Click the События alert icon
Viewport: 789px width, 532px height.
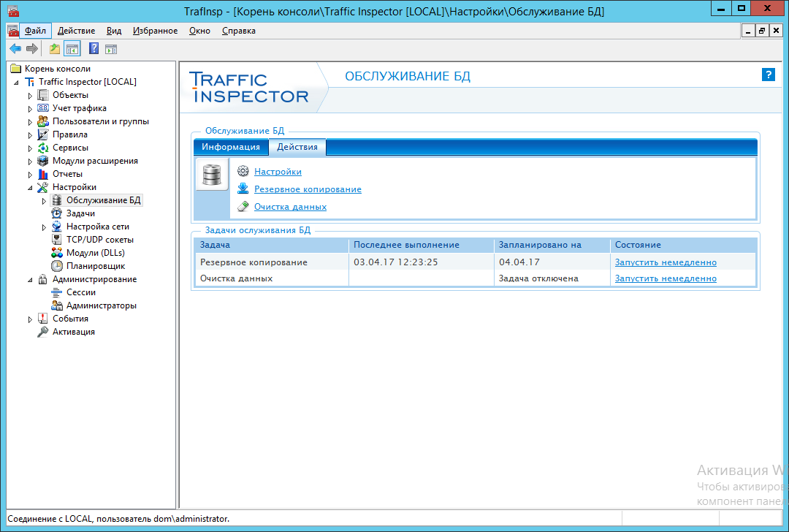[x=43, y=319]
